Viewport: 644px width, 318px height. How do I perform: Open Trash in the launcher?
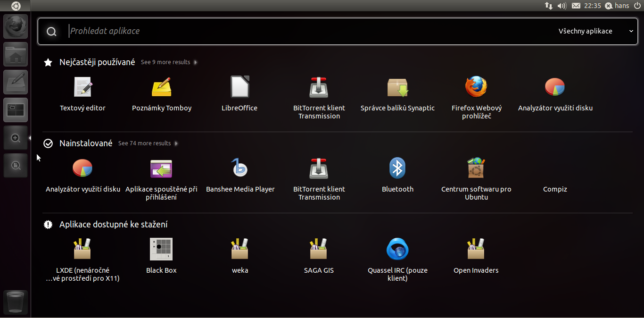[16, 302]
